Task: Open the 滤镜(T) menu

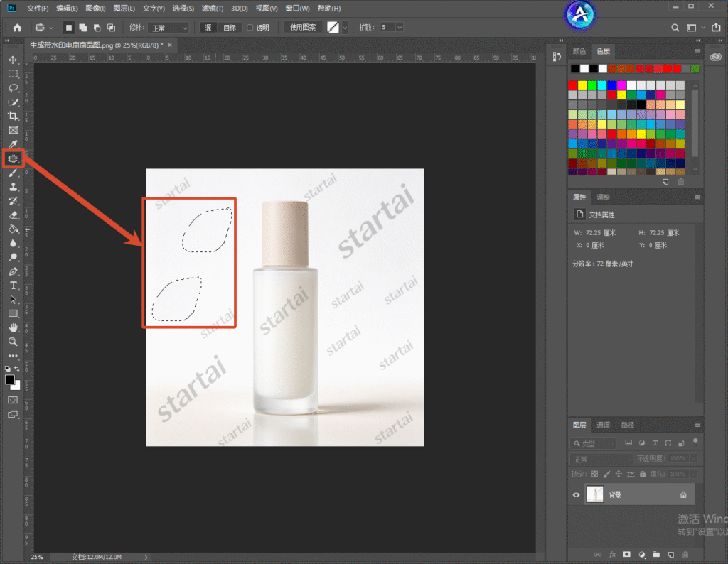Action: click(x=213, y=9)
